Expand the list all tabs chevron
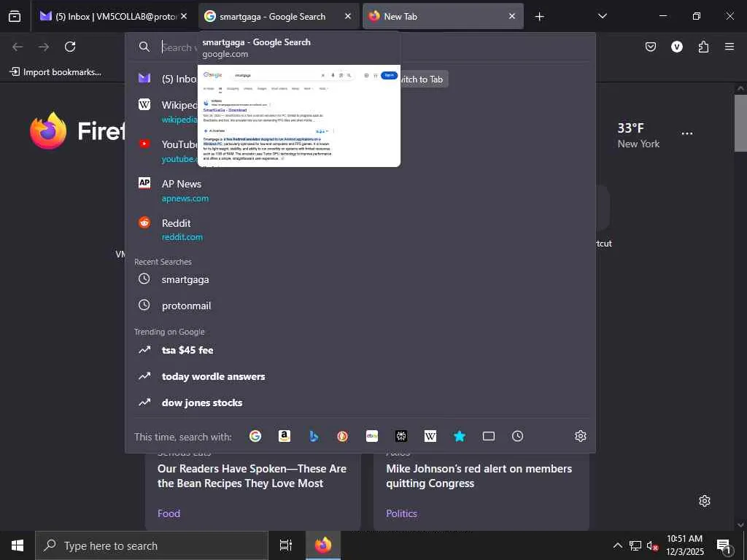Screen dimensions: 747x560 (602, 16)
